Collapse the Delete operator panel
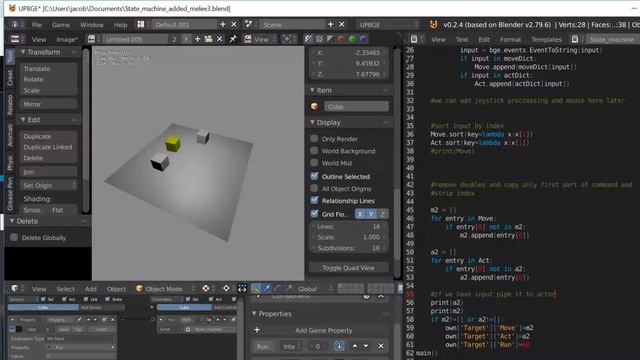This screenshot has width=640, height=360. 12,221
